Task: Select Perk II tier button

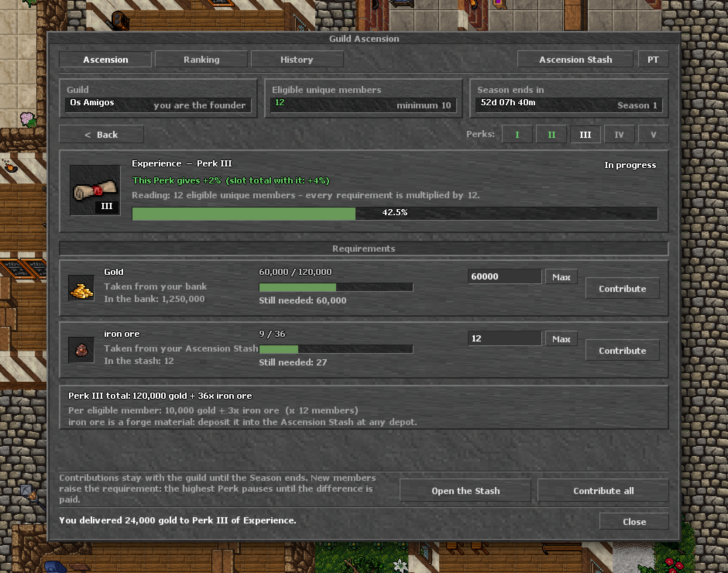Action: [551, 135]
